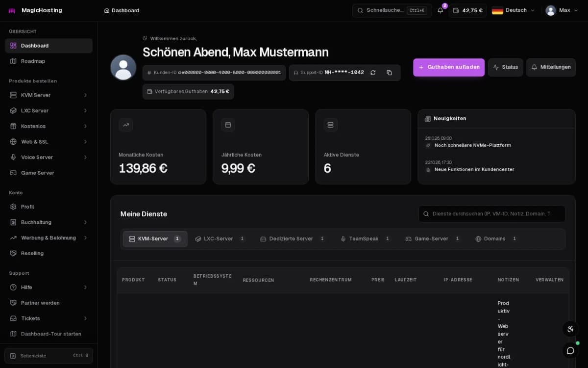Click Guthaben aufladen button
The height and width of the screenshot is (368, 588).
click(449, 67)
